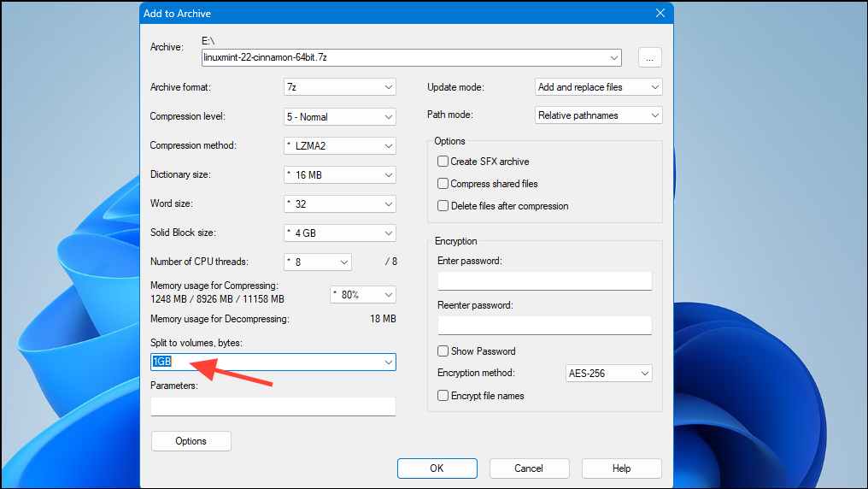Expand the Split to volumes size list
Viewport: 868px width, 489px height.
pos(389,362)
